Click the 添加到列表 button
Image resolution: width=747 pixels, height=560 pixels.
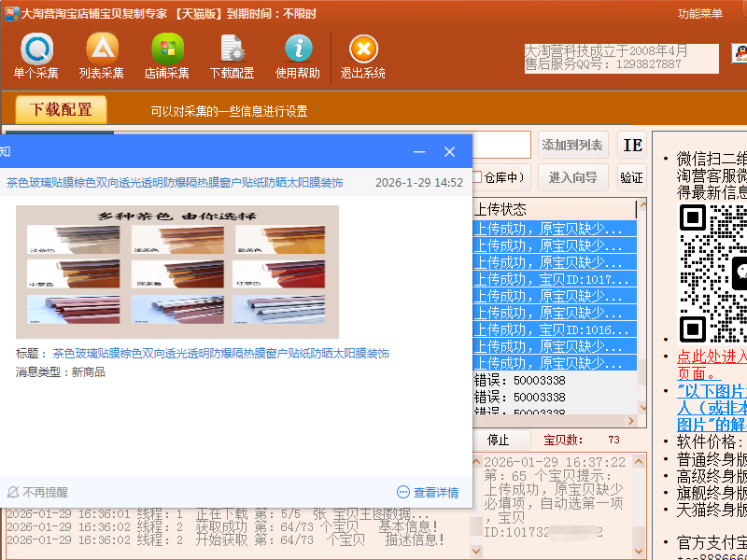(x=572, y=145)
